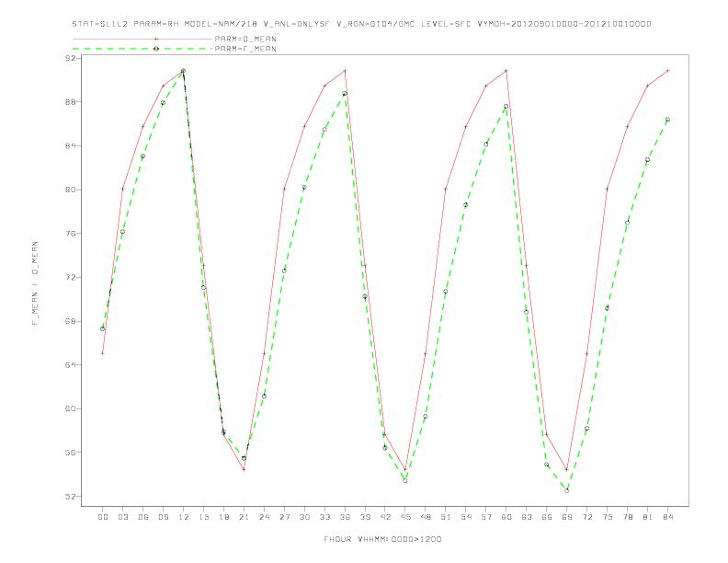Click x-axis hour label 06
The height and width of the screenshot is (563, 728).
click(x=143, y=517)
